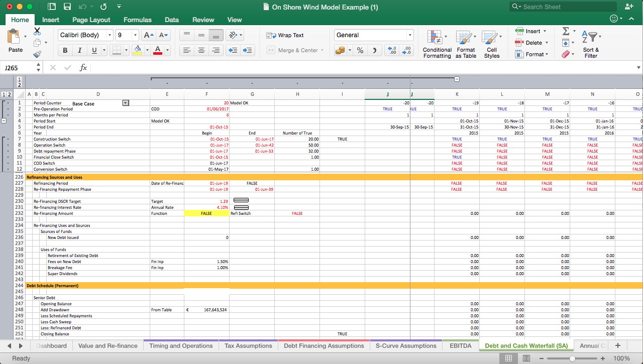The height and width of the screenshot is (364, 643).
Task: Open the font name dropdown
Action: coord(84,35)
